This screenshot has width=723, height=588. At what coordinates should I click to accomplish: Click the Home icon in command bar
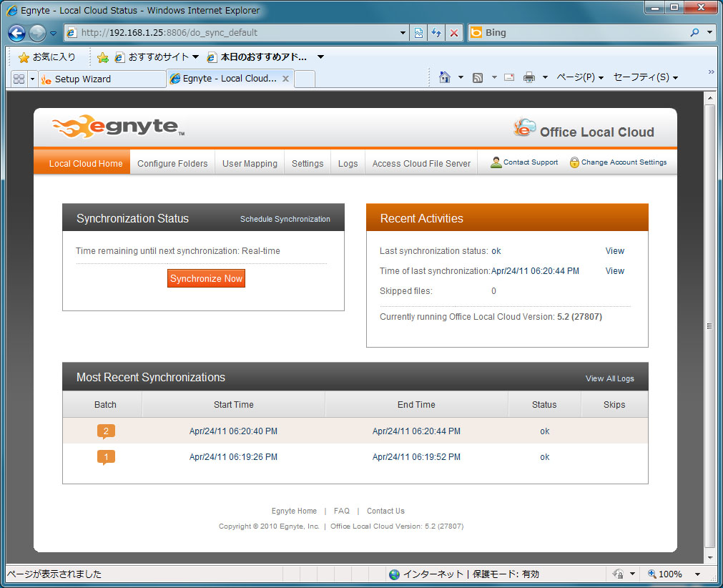444,78
